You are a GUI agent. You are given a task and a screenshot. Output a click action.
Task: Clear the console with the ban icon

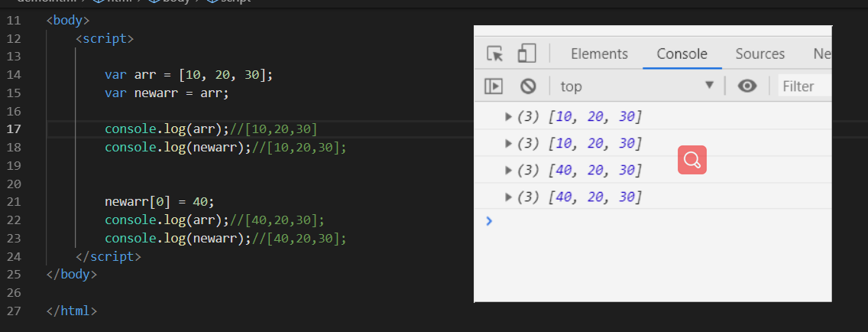pos(528,86)
